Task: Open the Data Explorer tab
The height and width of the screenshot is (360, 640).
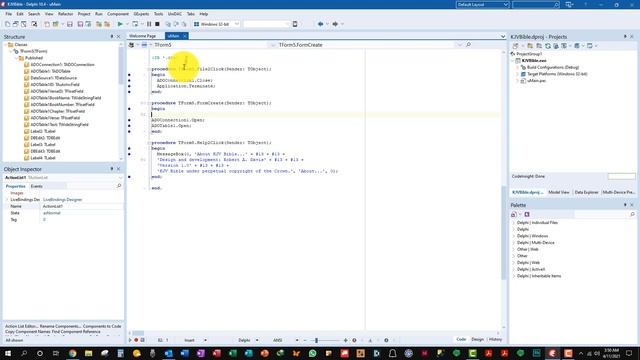Action: (x=586, y=192)
